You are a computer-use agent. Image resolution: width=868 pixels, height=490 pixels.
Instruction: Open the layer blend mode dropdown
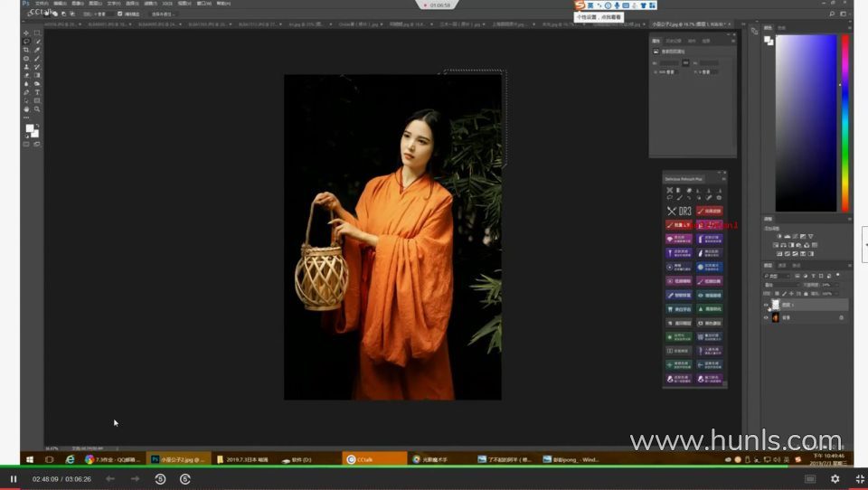click(x=778, y=284)
